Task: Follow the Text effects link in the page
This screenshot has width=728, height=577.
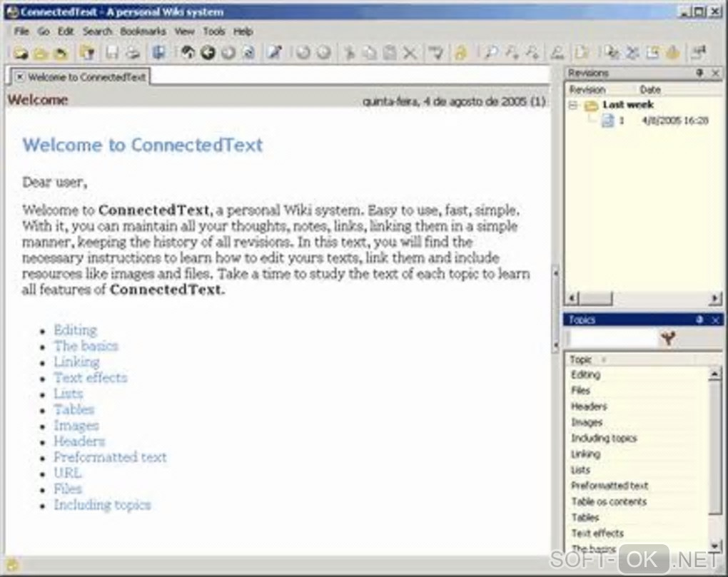Action: pyautogui.click(x=91, y=377)
